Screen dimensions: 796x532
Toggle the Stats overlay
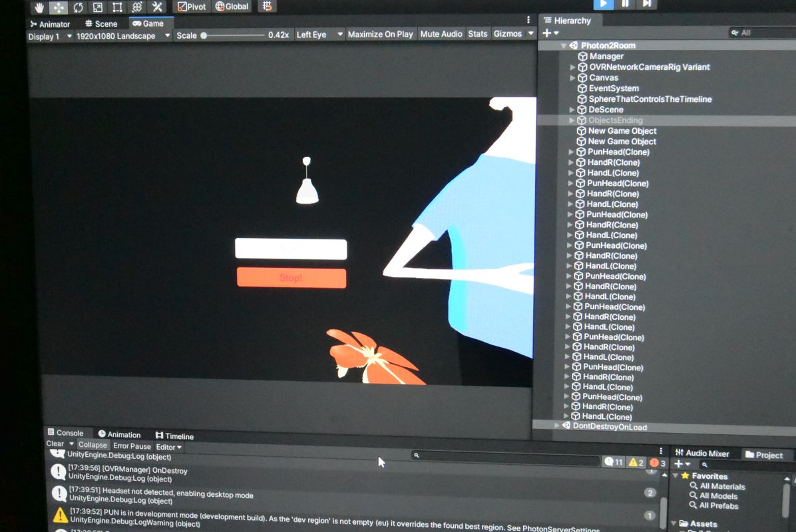[x=478, y=33]
